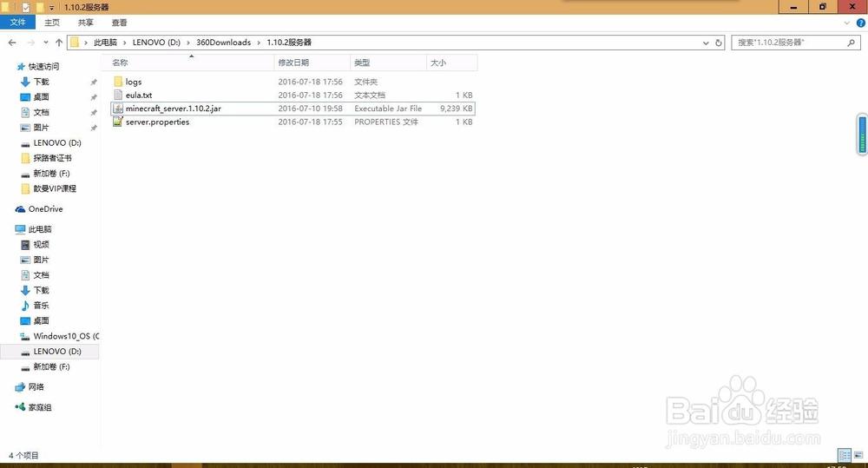Select 此电脑 in the navigation pane
868x468 pixels.
coord(40,229)
